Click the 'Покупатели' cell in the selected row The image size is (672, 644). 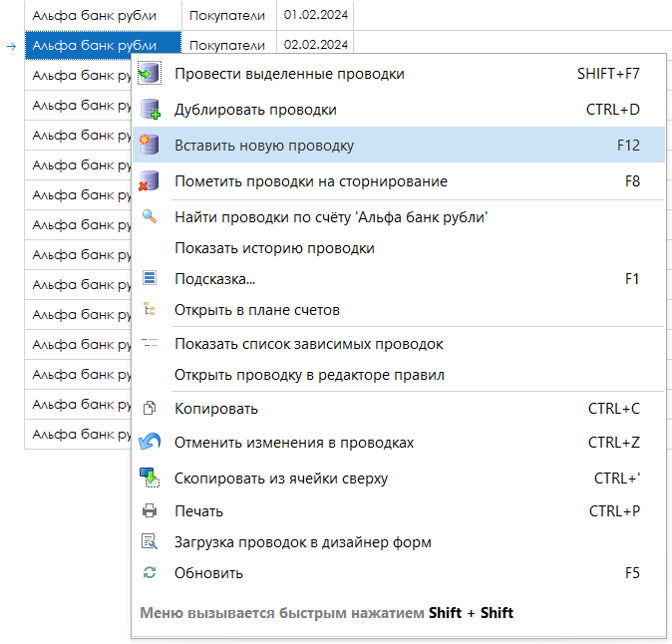pyautogui.click(x=227, y=45)
